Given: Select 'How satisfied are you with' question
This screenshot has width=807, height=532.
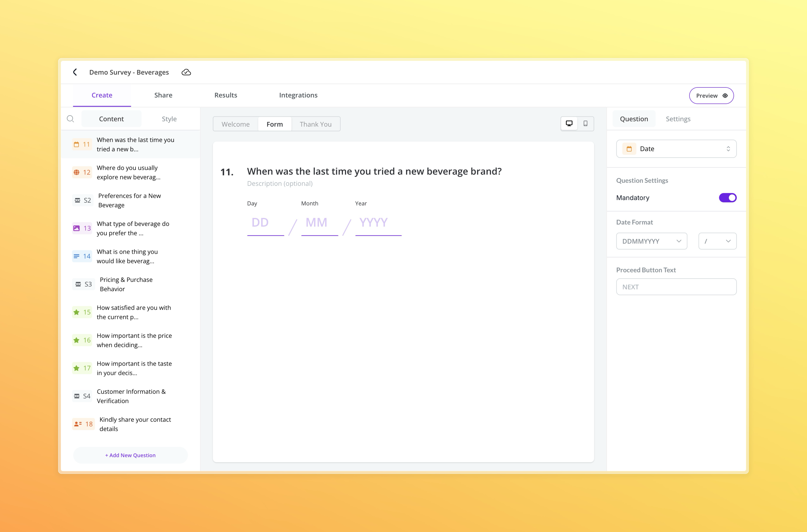Looking at the screenshot, I should click(130, 312).
